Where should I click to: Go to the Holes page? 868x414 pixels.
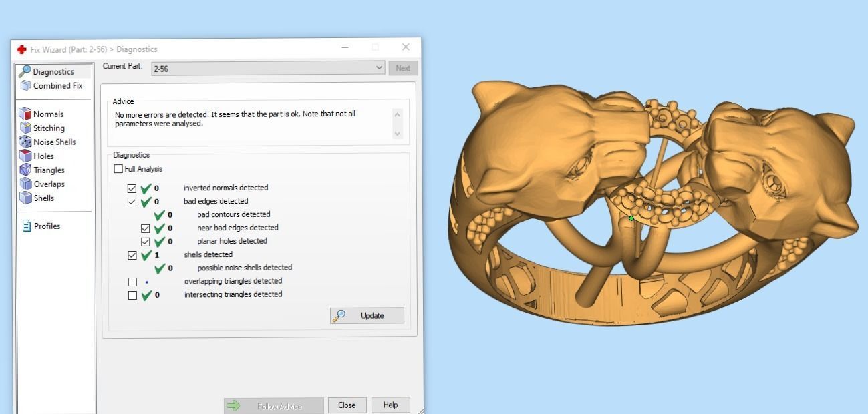click(x=43, y=156)
